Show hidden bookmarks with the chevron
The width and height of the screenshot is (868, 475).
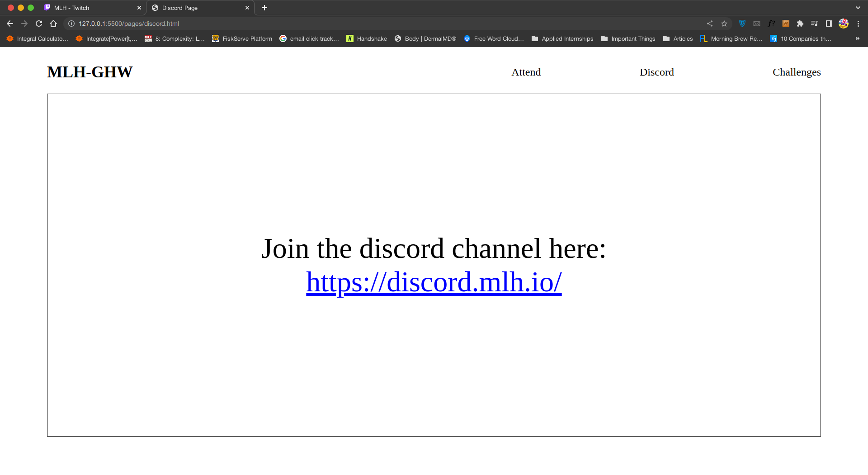[858, 38]
